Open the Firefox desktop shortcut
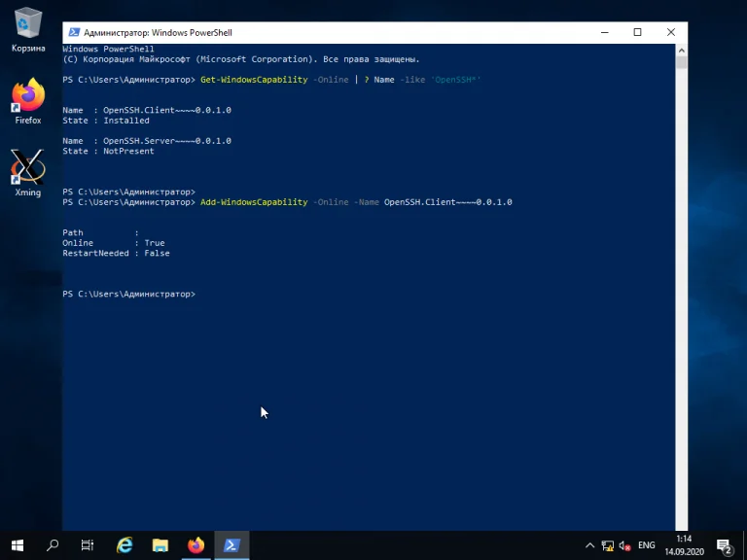Image resolution: width=747 pixels, height=560 pixels. click(x=28, y=101)
